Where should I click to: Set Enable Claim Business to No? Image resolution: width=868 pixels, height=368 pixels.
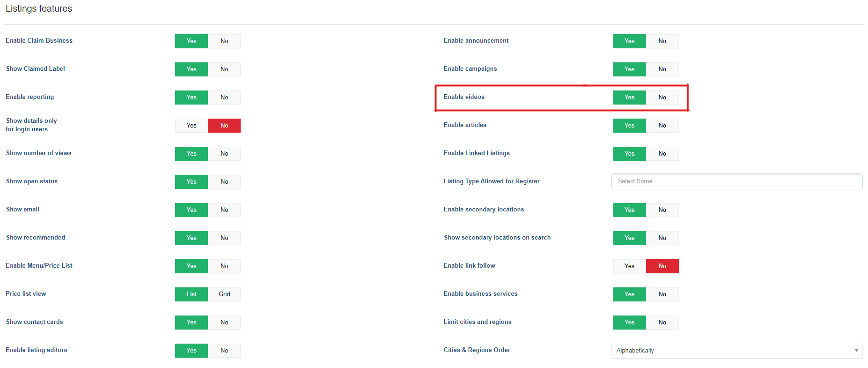pyautogui.click(x=224, y=41)
